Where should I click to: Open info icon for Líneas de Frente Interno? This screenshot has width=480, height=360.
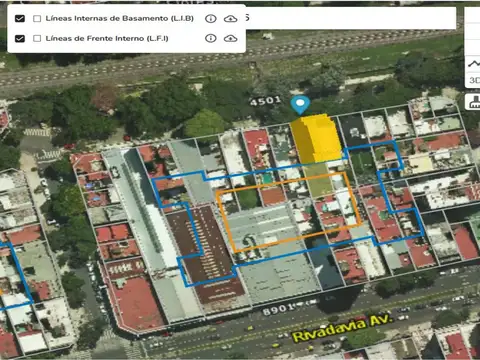coord(210,38)
